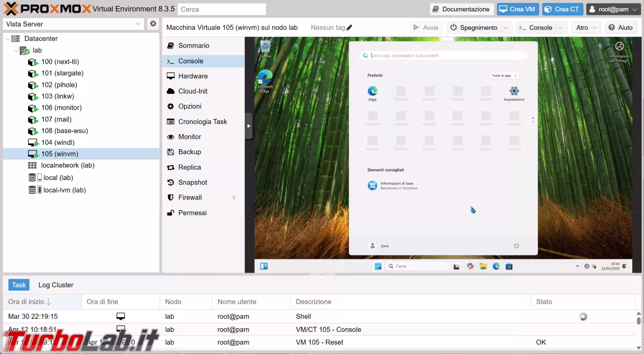This screenshot has width=644, height=354.
Task: Click the power icon in Start menu
Action: coord(517,246)
